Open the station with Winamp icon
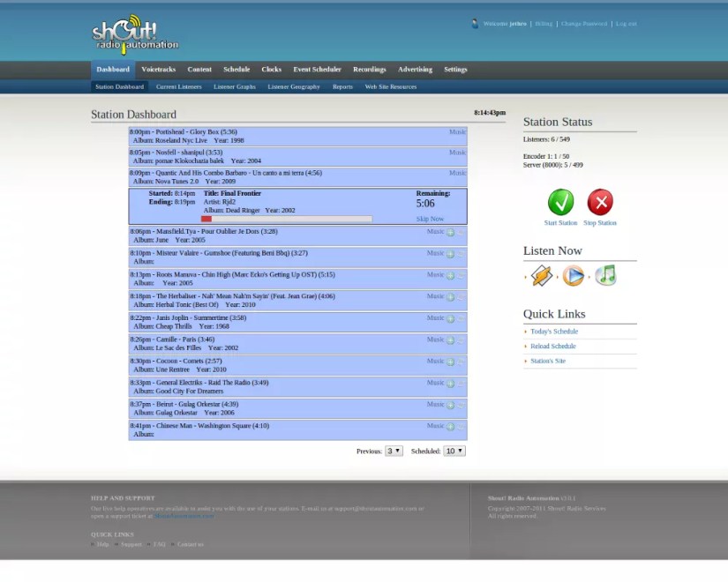Screen dimensions: 728x582 pos(542,276)
